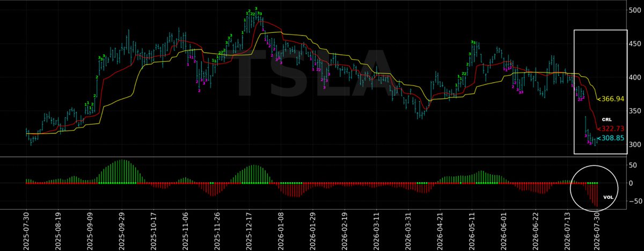The height and width of the screenshot is (251, 644).
Task: Click the -50 oscillator axis tick
Action: coord(635,201)
